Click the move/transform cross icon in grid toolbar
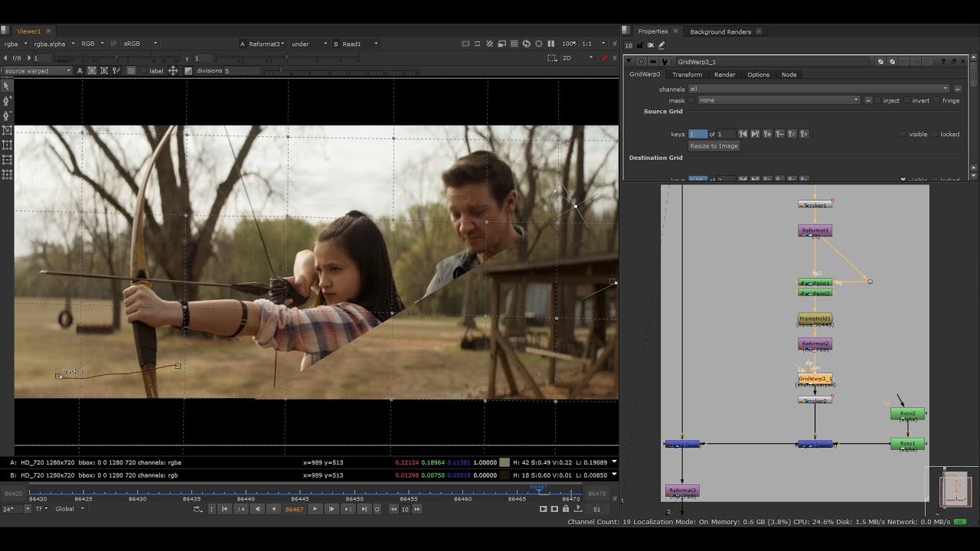This screenshot has width=980, height=551. point(173,70)
